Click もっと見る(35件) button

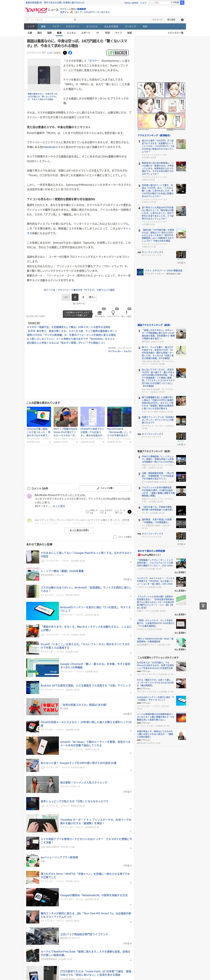pyautogui.click(x=79, y=530)
